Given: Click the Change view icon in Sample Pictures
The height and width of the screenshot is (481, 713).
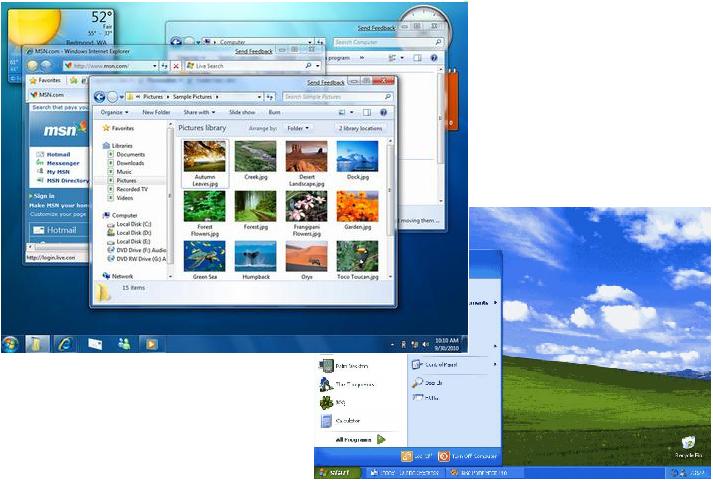Looking at the screenshot, I should 342,112.
